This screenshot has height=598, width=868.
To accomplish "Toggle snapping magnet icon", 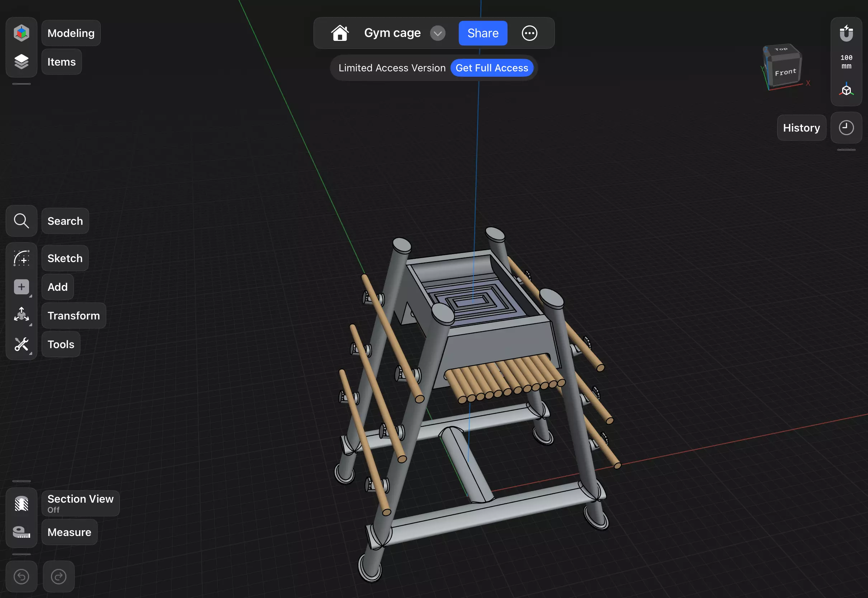I will point(846,33).
